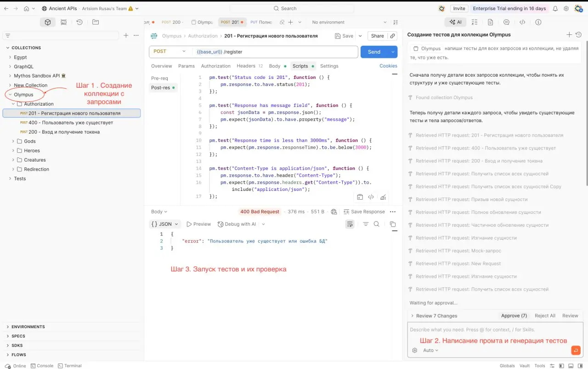Select the '400 - Пользователь уже существует' request
The image size is (588, 369).
[71, 123]
